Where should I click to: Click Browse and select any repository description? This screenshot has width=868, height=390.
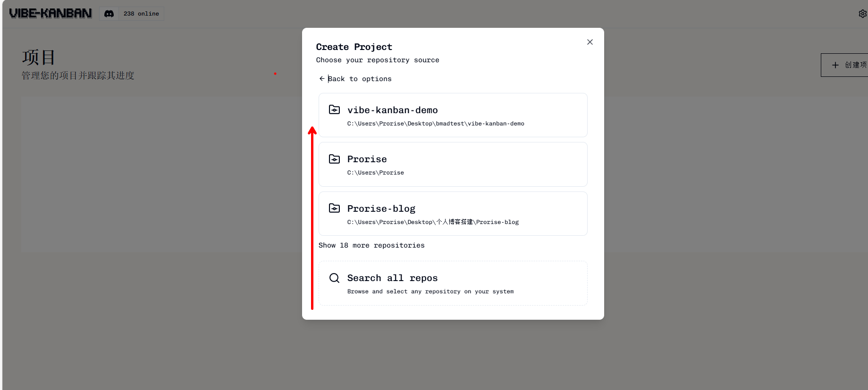pyautogui.click(x=430, y=291)
